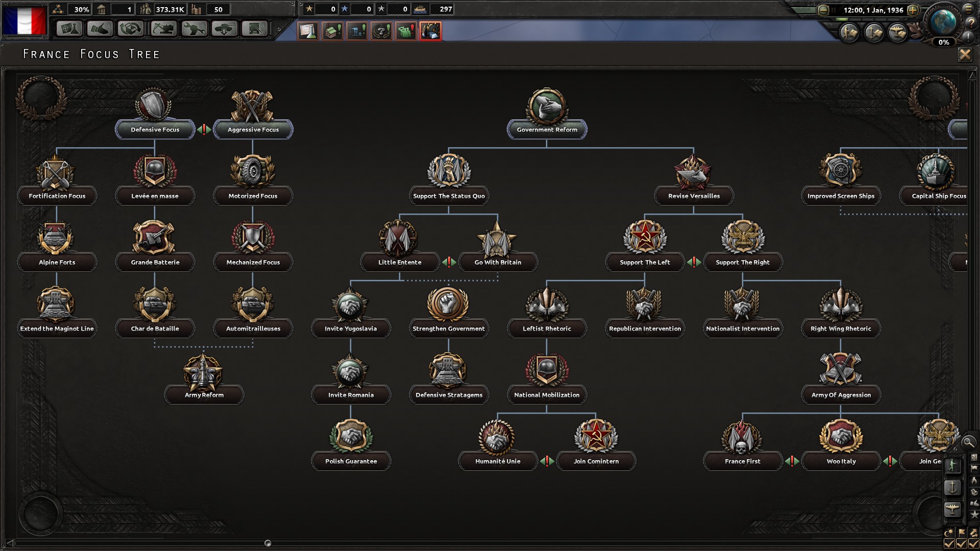Toggle pause by clicking the date display
Screen dimensions: 980x551
click(x=873, y=10)
